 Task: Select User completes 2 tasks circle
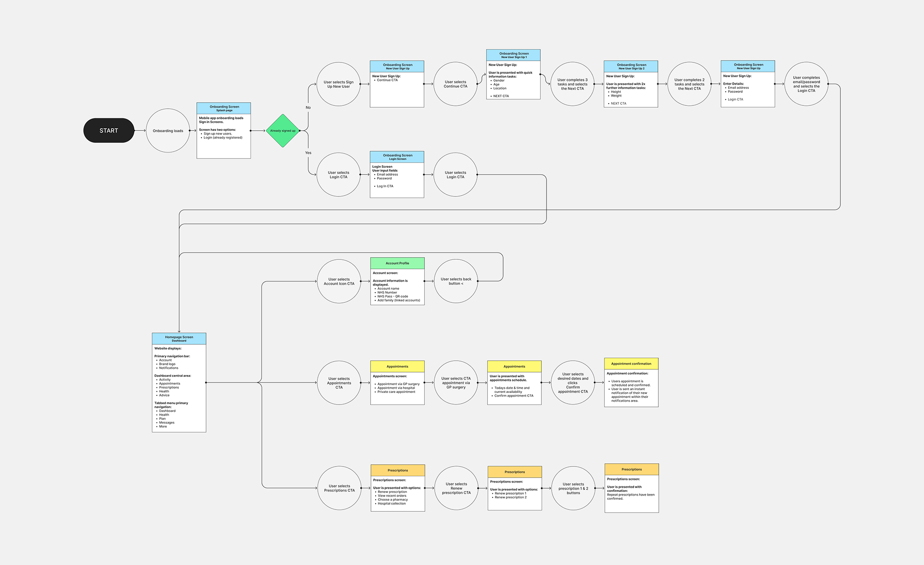689,84
